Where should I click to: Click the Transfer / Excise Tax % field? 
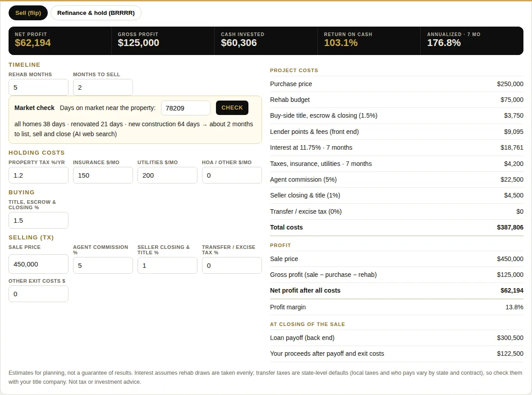[232, 266]
